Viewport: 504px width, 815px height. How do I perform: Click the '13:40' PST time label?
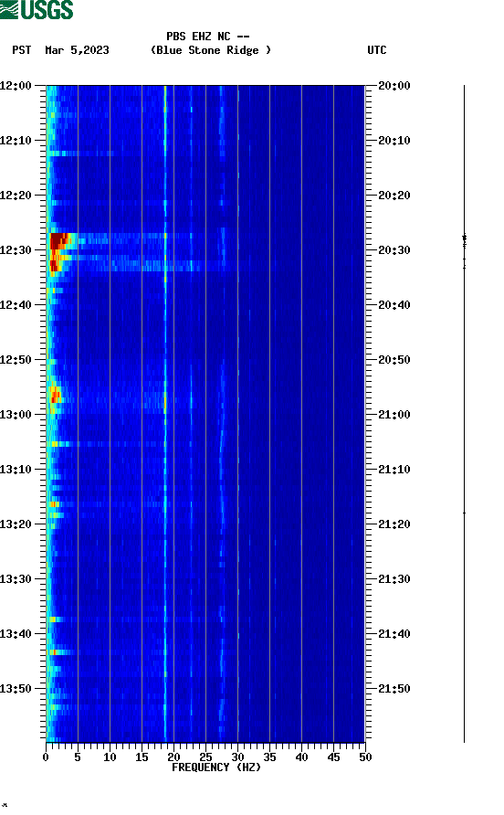pos(16,634)
